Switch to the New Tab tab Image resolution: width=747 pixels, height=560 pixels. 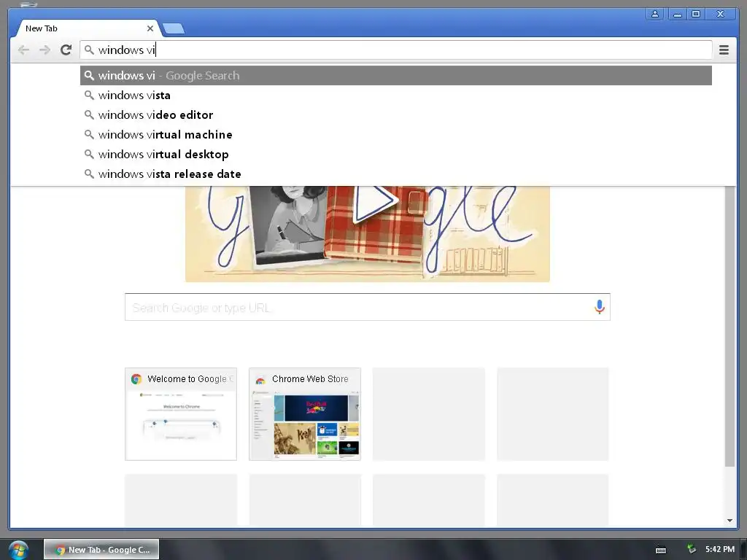click(86, 28)
